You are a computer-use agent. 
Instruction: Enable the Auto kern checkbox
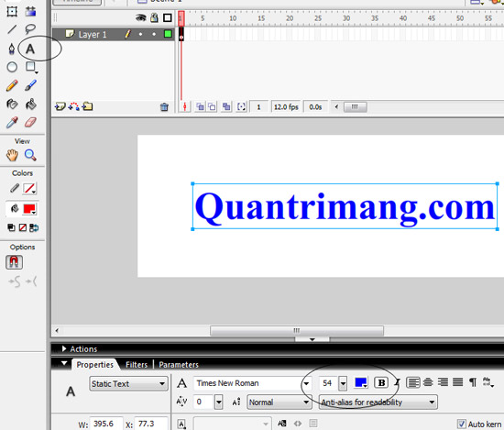[x=462, y=424]
